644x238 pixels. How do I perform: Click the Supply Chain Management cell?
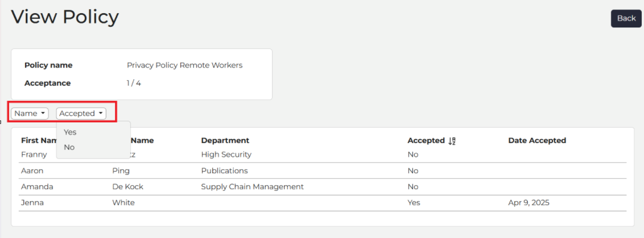click(x=253, y=187)
